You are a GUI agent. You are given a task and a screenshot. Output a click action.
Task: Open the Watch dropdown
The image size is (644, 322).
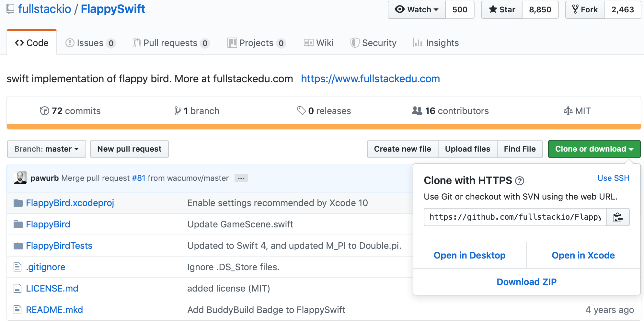coord(417,10)
